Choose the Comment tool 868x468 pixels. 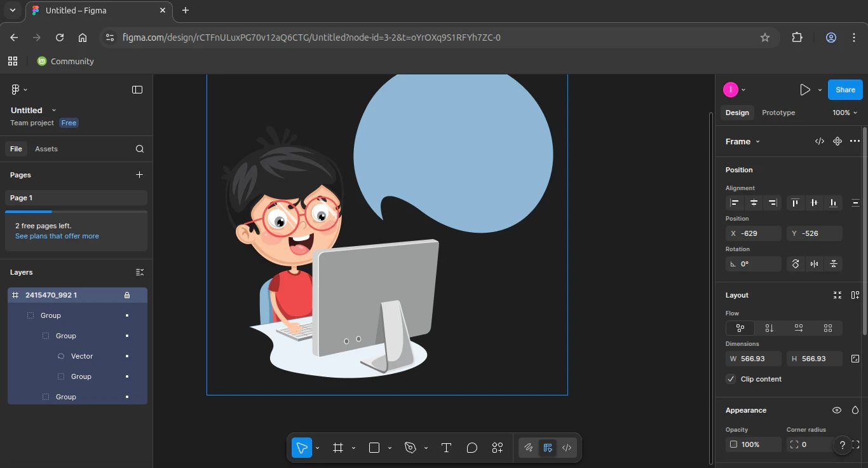pyautogui.click(x=471, y=448)
